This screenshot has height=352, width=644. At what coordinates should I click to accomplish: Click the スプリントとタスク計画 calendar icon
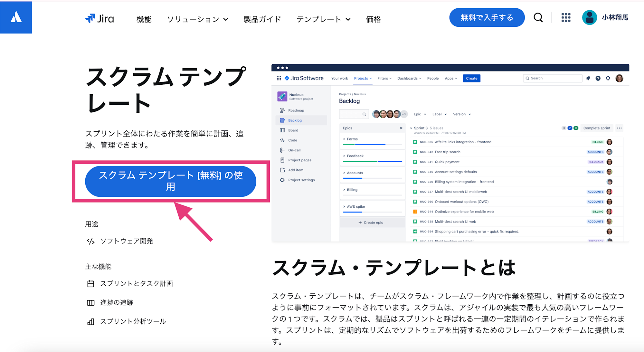point(91,284)
